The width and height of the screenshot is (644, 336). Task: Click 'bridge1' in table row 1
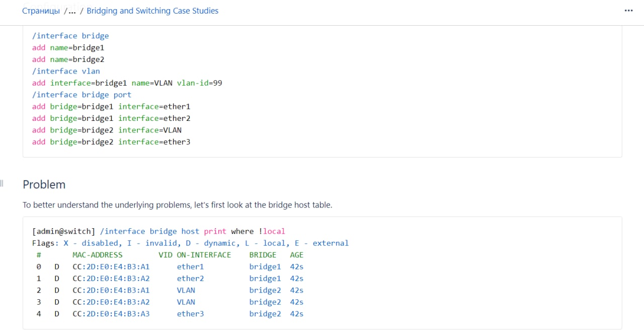tap(265, 279)
